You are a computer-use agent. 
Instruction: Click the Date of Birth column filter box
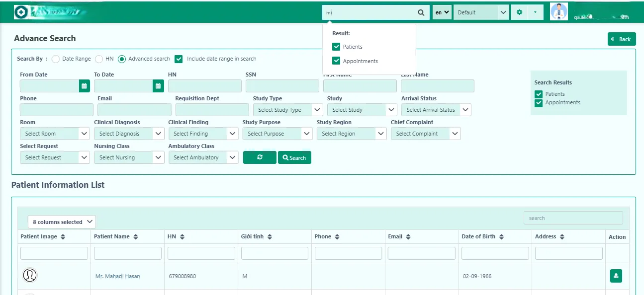(495, 253)
